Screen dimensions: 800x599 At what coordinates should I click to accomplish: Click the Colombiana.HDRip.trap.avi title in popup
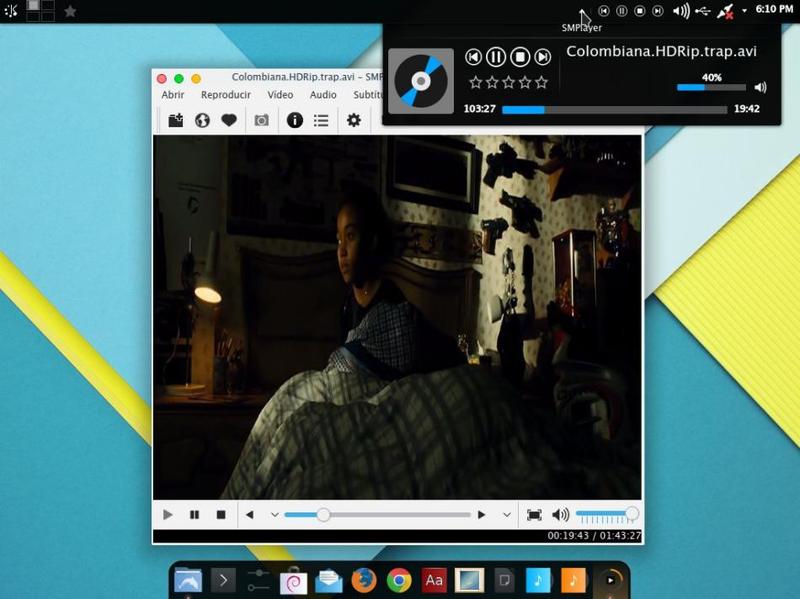pyautogui.click(x=661, y=52)
